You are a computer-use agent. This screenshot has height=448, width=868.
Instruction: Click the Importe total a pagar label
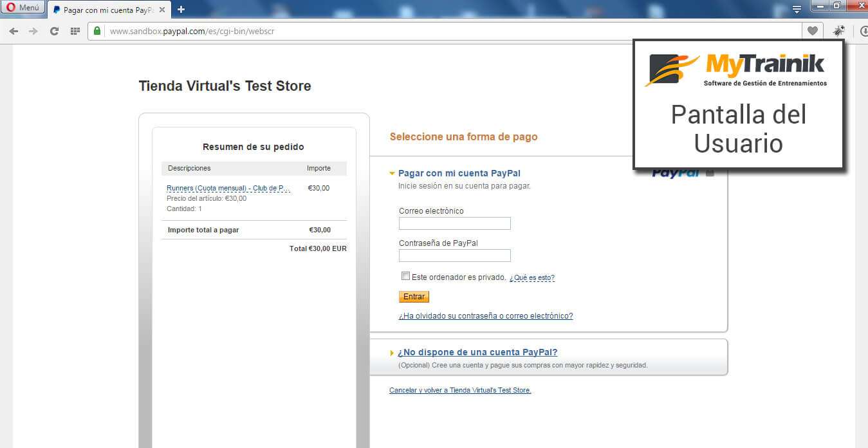pyautogui.click(x=203, y=230)
